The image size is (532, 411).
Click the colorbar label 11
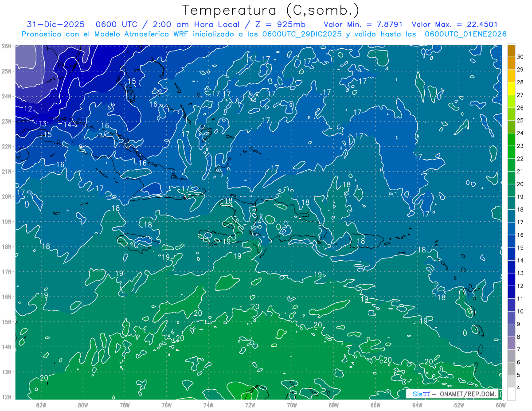[x=520, y=298]
